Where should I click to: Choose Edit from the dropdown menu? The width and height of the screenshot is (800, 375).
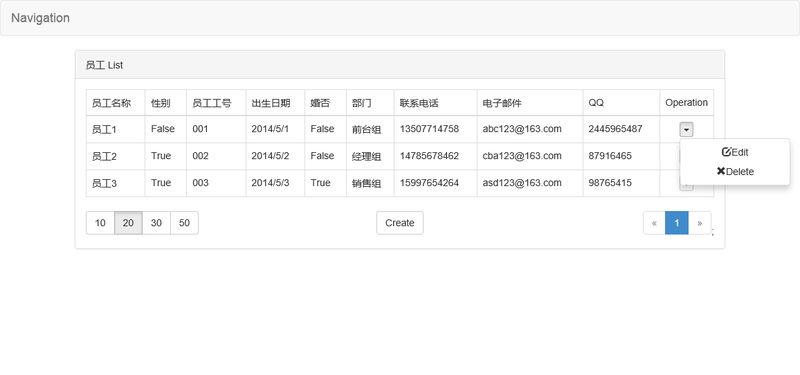click(735, 152)
